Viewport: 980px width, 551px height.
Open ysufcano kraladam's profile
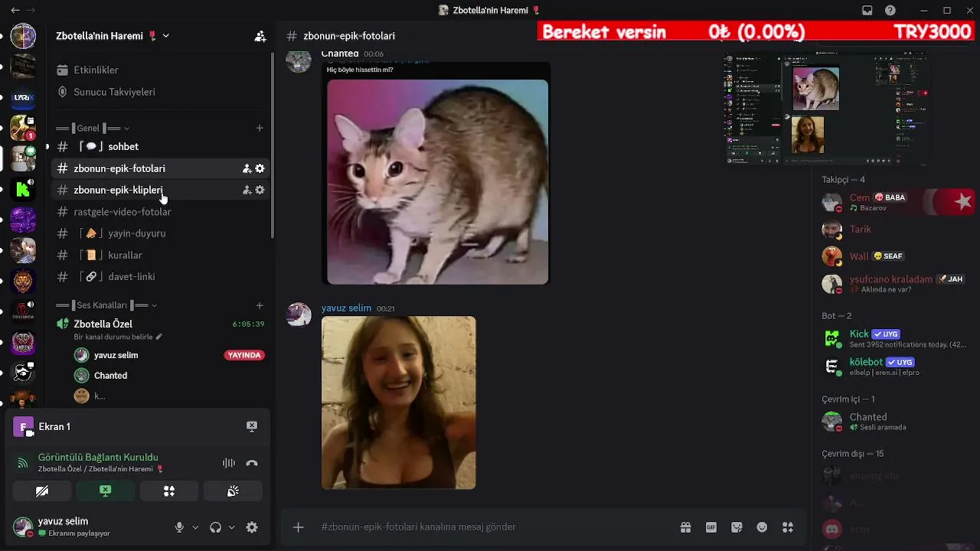tap(896, 284)
